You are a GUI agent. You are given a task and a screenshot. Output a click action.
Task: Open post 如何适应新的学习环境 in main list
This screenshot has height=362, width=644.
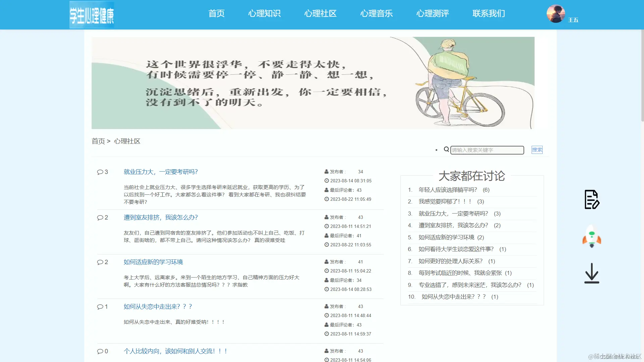[x=153, y=262]
